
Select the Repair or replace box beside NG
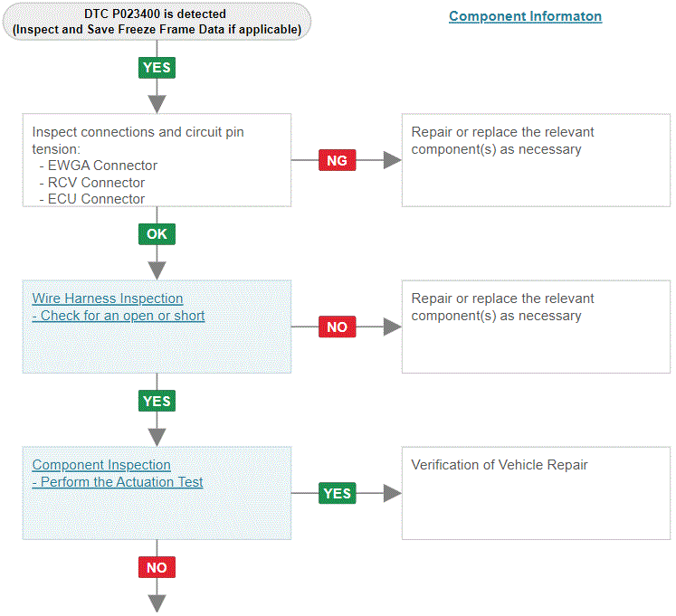point(536,160)
